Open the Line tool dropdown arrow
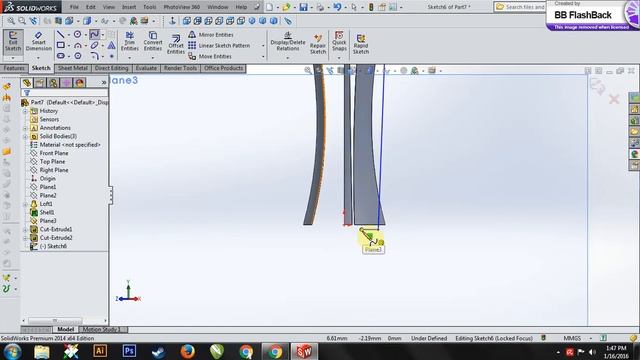 click(69, 35)
